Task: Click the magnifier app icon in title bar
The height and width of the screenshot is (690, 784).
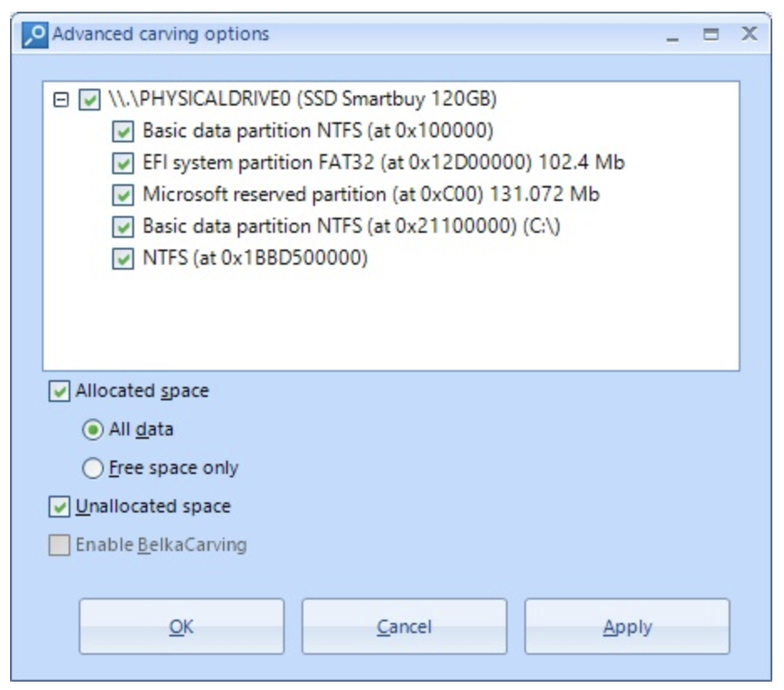Action: pos(35,34)
